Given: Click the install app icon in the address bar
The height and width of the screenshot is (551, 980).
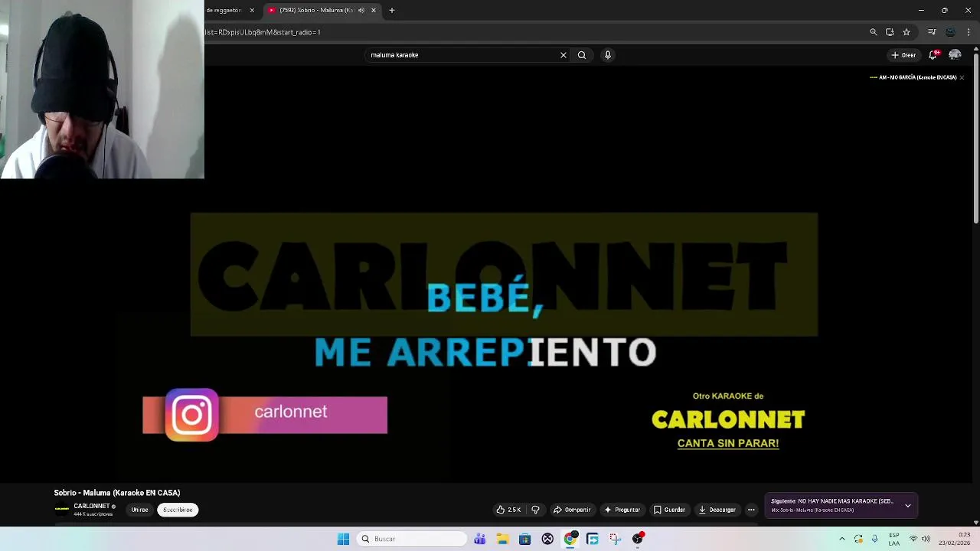Looking at the screenshot, I should coord(890,32).
